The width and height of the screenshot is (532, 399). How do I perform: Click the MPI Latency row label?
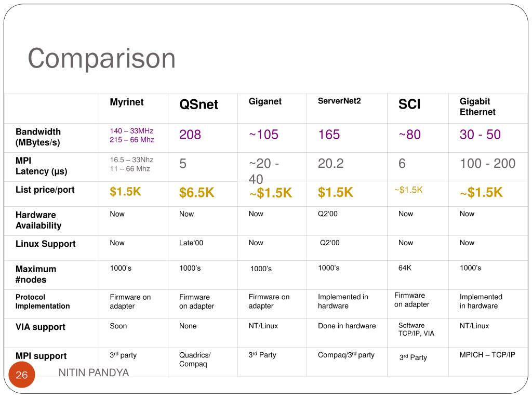pyautogui.click(x=42, y=166)
